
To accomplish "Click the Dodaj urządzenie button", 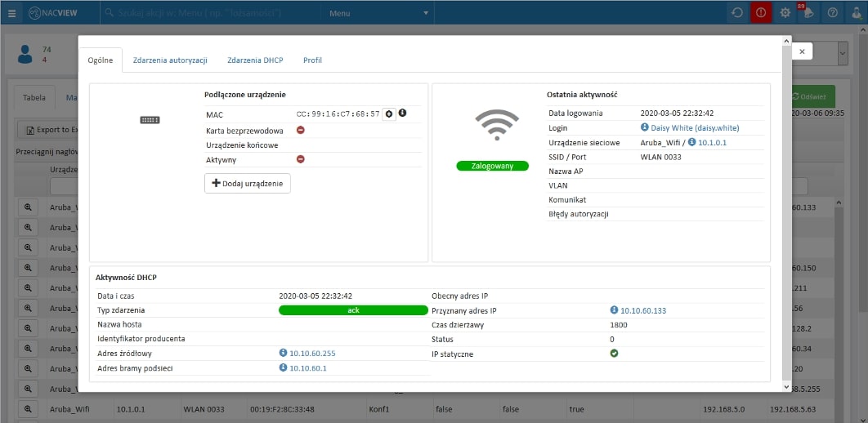I will point(248,184).
